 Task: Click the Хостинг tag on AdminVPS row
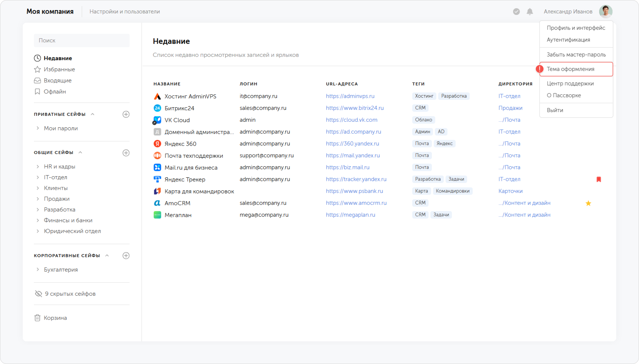click(x=424, y=96)
